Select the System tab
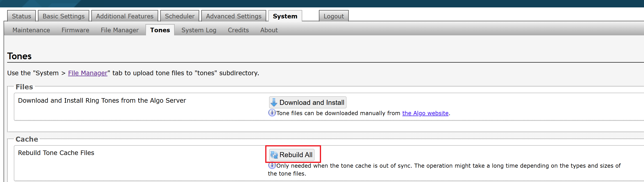Viewport: 644px width, 182px height. (x=285, y=16)
